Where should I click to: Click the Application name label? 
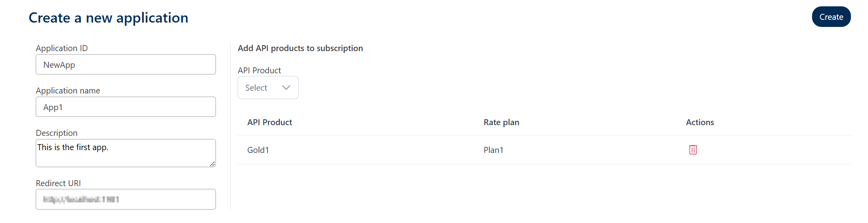(x=68, y=91)
